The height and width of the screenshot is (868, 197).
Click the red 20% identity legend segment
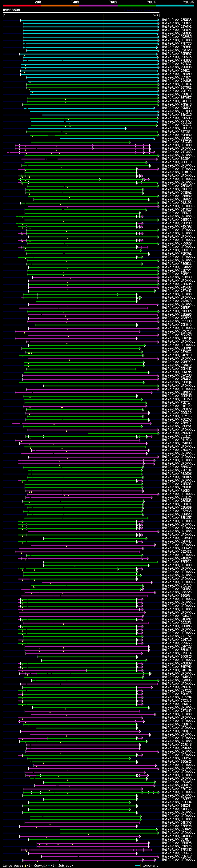22,6
